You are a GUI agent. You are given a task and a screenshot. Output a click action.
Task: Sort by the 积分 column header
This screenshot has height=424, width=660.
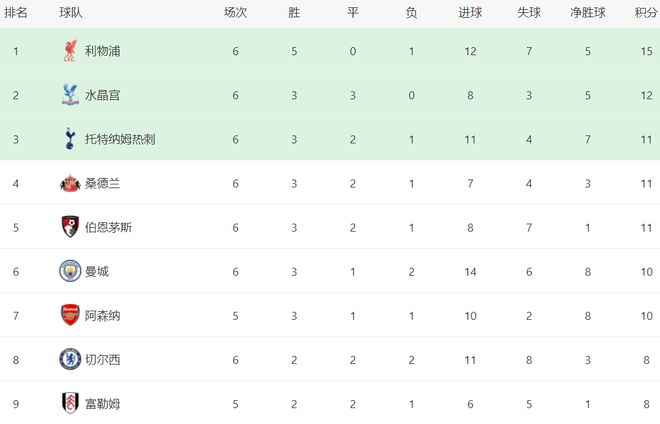click(x=645, y=13)
